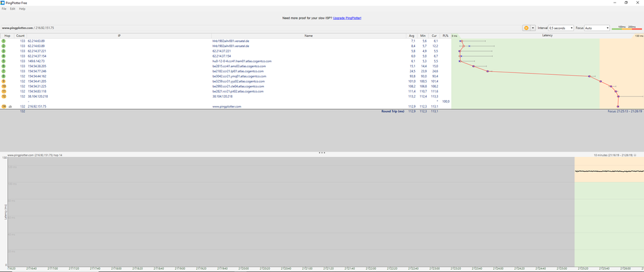Image resolution: width=644 pixels, height=272 pixels.
Task: Click the Cur column header
Action: [434, 36]
